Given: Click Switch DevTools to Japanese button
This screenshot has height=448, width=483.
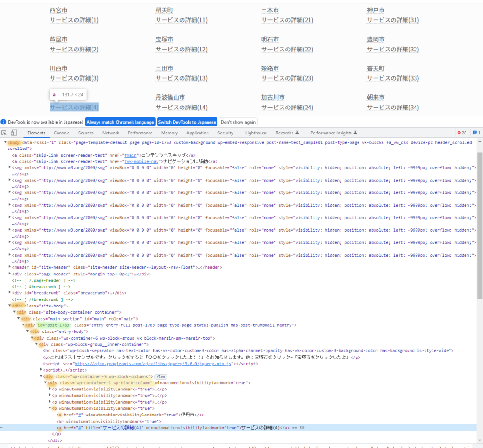Looking at the screenshot, I should click(x=187, y=122).
